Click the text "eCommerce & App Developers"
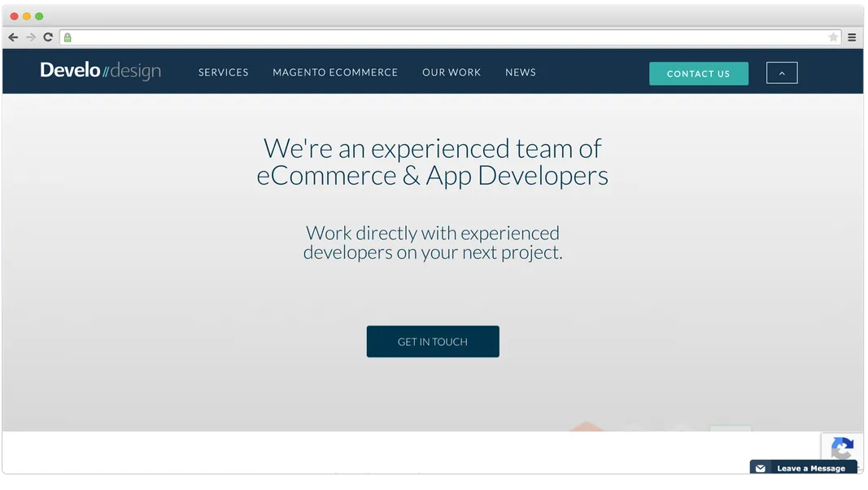868x490 pixels. 432,176
